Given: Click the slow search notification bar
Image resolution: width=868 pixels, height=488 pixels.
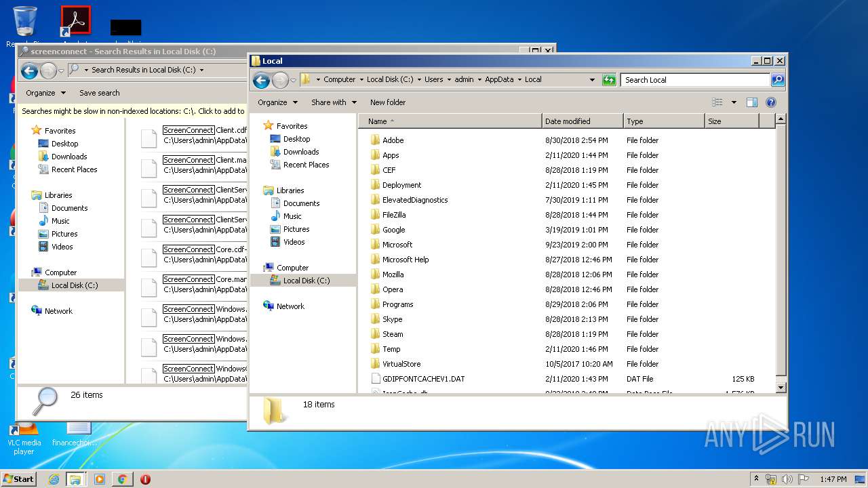Looking at the screenshot, I should (133, 111).
